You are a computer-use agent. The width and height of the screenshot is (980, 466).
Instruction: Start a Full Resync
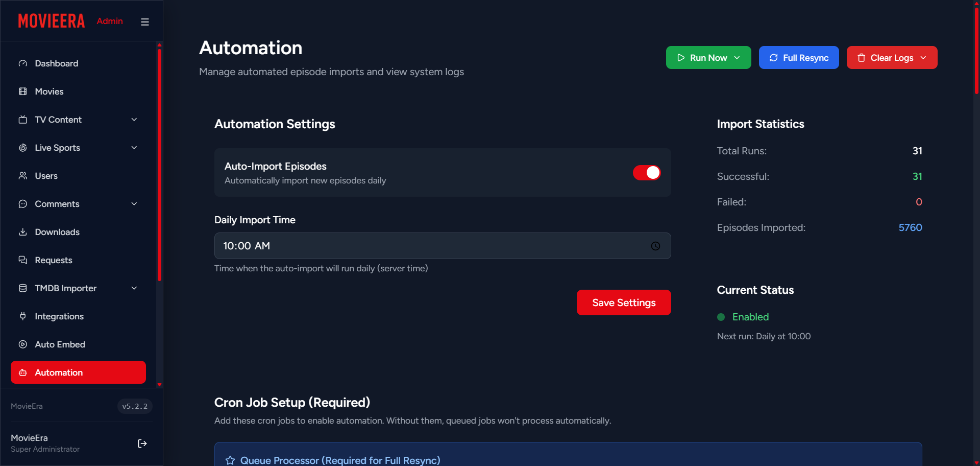point(799,57)
